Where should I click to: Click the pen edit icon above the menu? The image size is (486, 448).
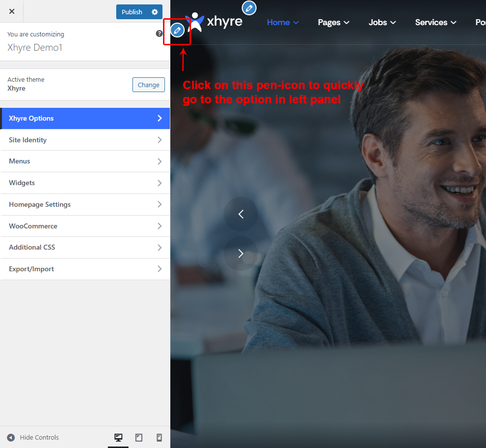(249, 8)
